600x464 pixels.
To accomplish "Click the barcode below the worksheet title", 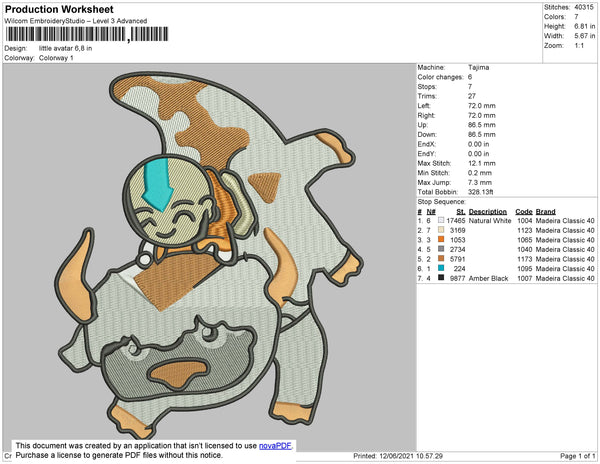I will pos(87,34).
